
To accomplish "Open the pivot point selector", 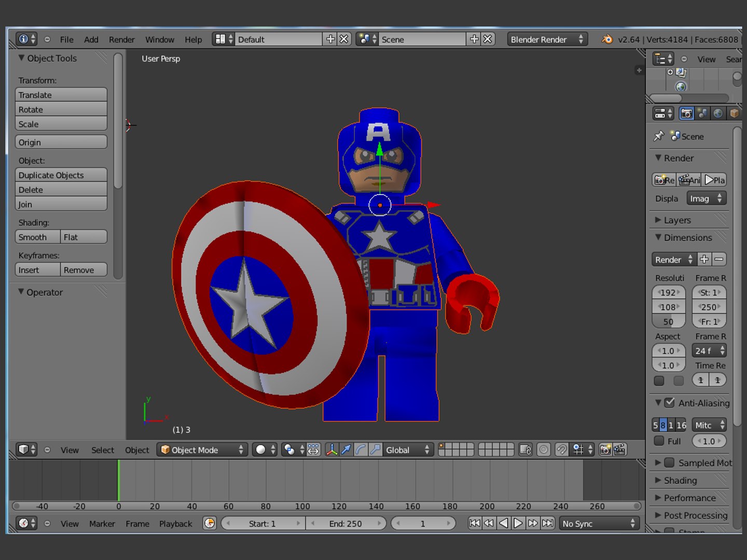I will [x=293, y=450].
